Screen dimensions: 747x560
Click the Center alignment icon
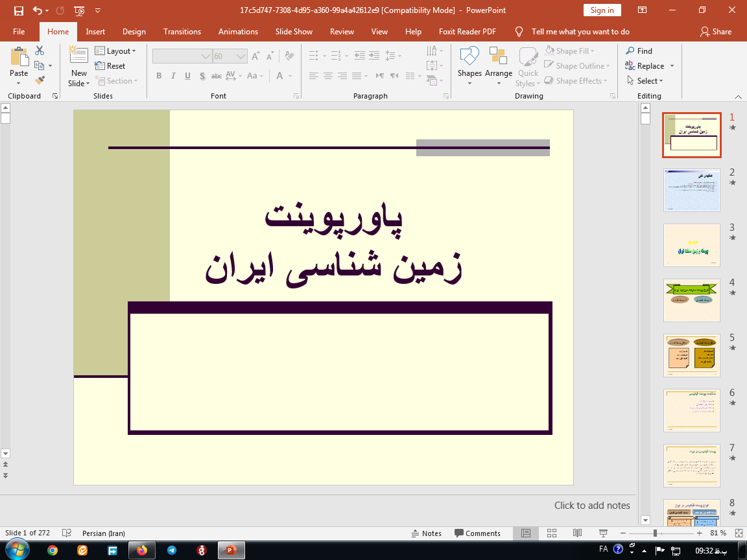pyautogui.click(x=327, y=76)
